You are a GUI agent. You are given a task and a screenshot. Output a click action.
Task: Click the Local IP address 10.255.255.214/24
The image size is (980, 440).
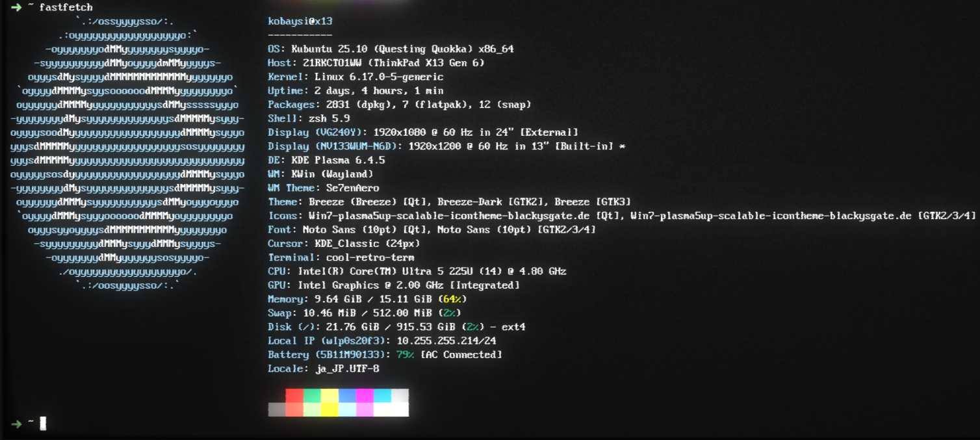[446, 341]
